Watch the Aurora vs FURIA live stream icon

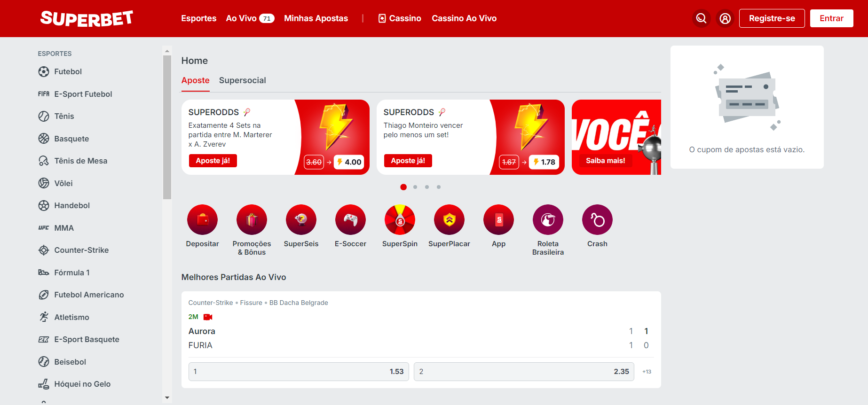208,317
